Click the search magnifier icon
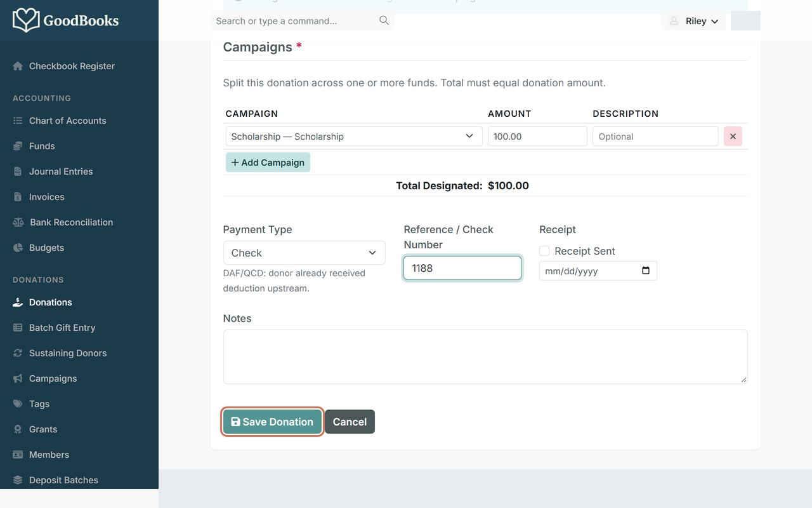This screenshot has width=812, height=508. pyautogui.click(x=384, y=20)
